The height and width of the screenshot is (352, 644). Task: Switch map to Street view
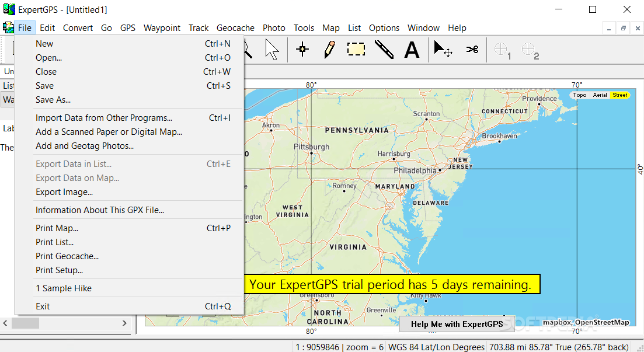click(x=619, y=95)
